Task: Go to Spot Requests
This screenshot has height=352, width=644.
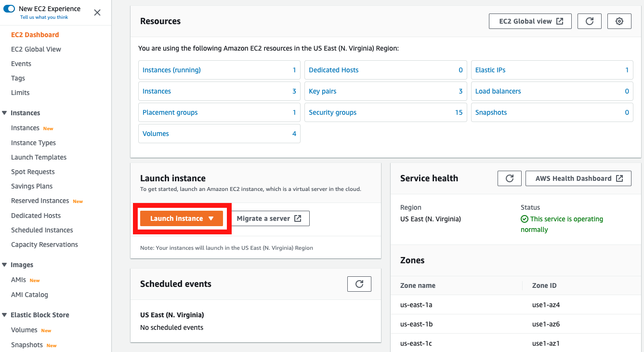Action: [x=33, y=172]
